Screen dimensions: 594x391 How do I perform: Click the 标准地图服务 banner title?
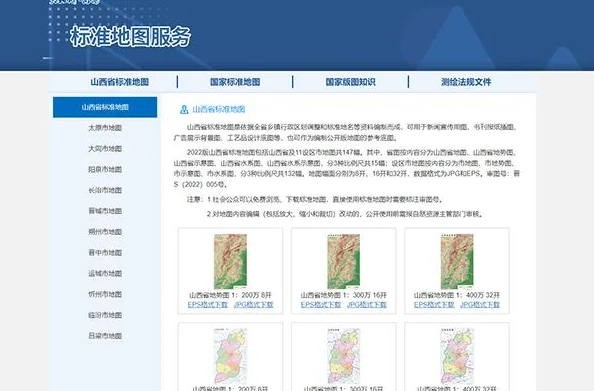(x=130, y=37)
